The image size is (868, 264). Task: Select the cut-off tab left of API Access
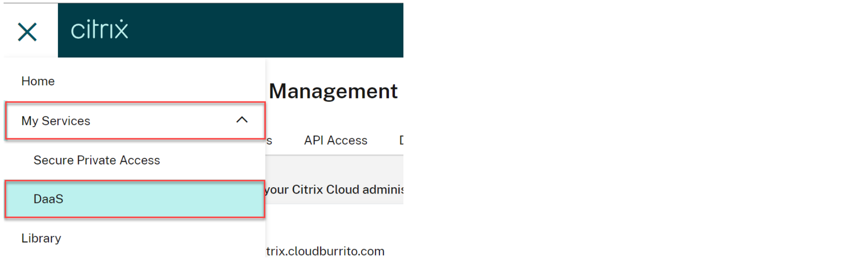point(269,141)
